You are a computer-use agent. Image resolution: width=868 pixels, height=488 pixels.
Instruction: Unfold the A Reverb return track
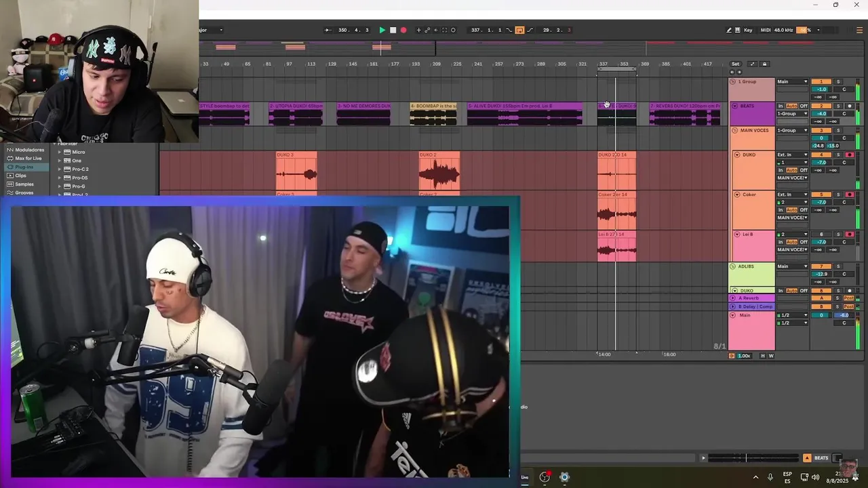[732, 298]
